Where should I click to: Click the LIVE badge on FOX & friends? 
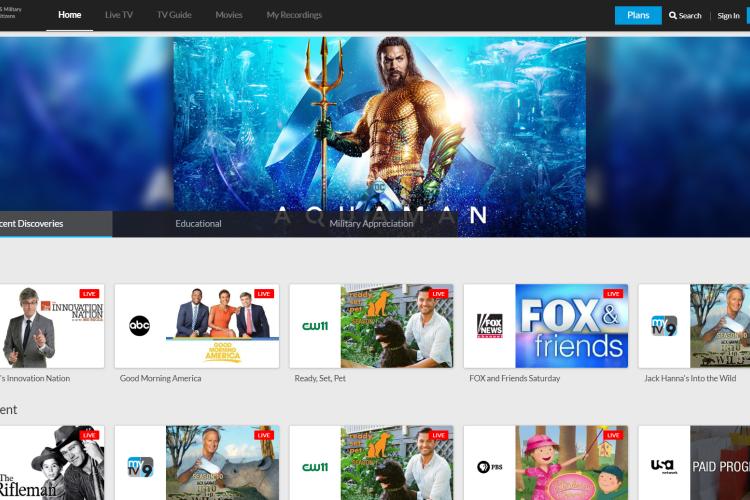[613, 294]
